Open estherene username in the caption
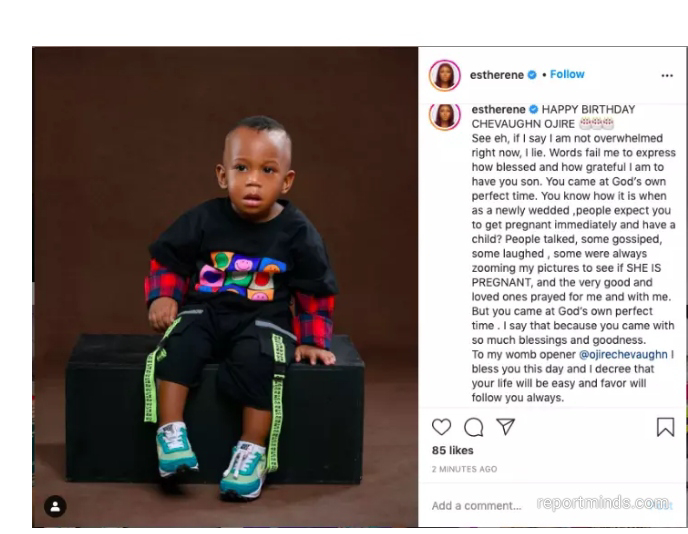The image size is (688, 534). tap(498, 109)
